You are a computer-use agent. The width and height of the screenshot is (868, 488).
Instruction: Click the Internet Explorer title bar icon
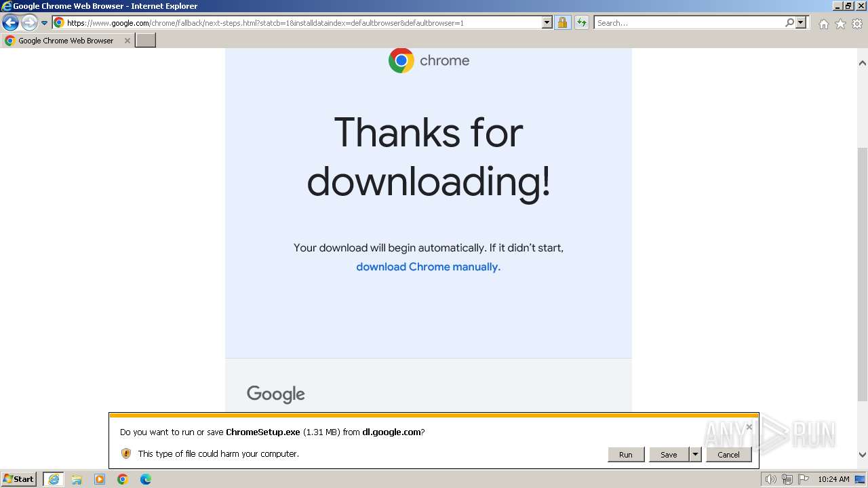click(6, 6)
